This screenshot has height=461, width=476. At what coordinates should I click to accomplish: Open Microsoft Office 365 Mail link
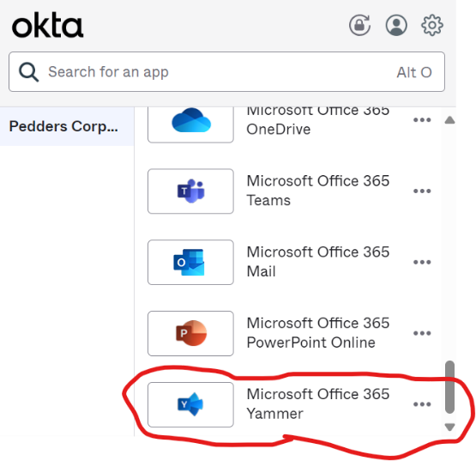coord(318,262)
